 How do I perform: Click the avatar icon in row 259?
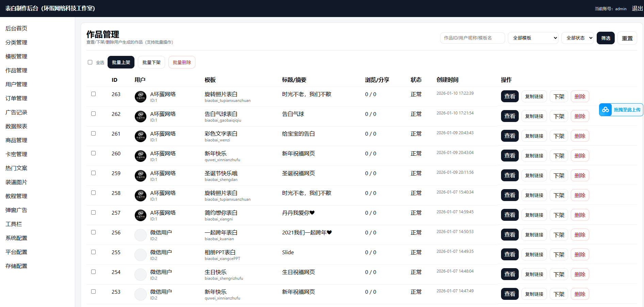click(x=141, y=176)
